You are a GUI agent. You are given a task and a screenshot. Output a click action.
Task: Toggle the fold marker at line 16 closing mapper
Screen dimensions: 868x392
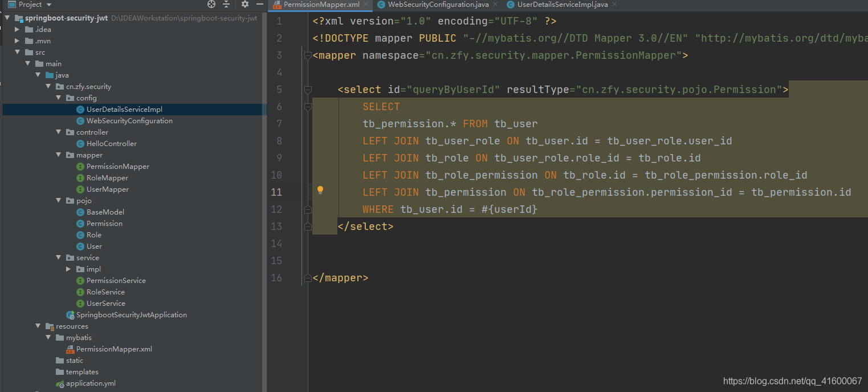(308, 278)
